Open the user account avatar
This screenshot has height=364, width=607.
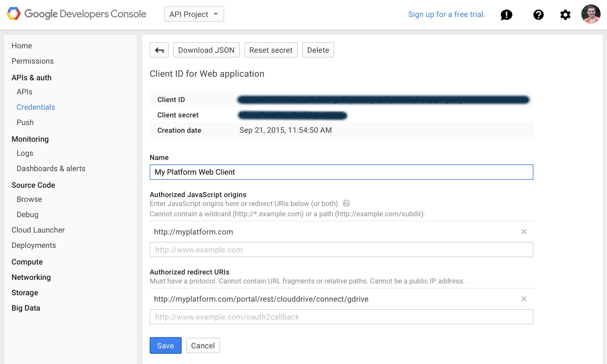point(591,14)
